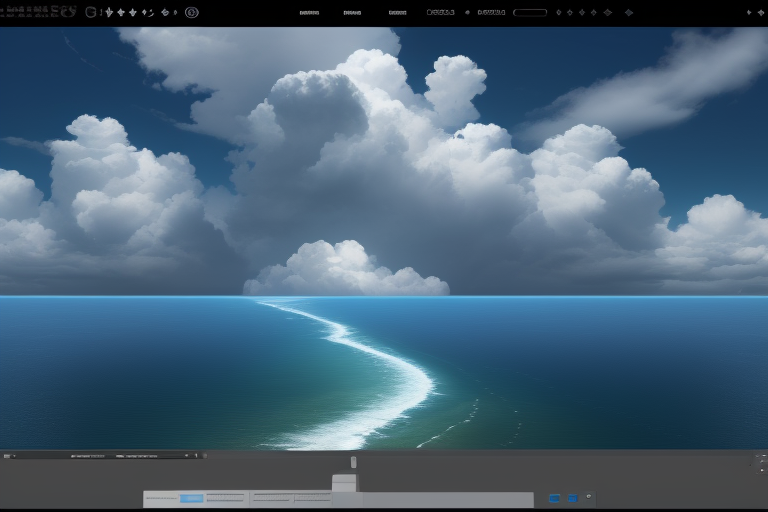
Task: Click the small icon right of blue buttons
Action: tap(589, 497)
